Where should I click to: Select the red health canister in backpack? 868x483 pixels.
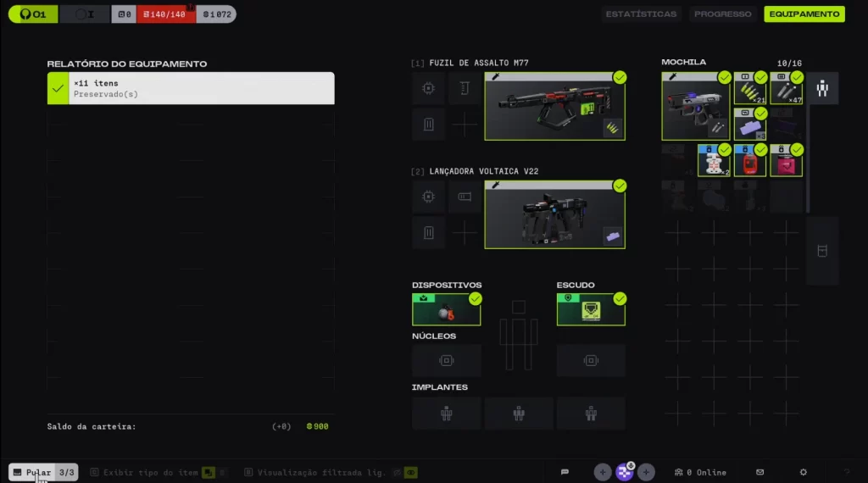point(750,160)
